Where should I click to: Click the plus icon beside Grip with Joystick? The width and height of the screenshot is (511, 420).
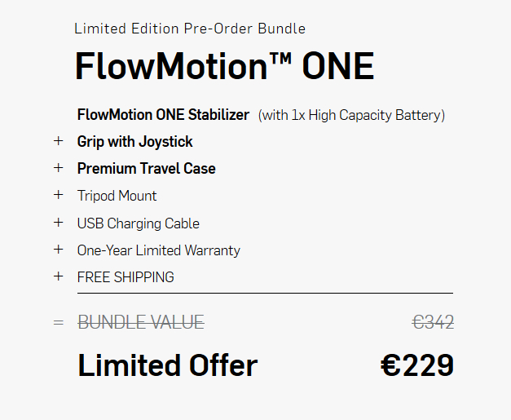[58, 141]
